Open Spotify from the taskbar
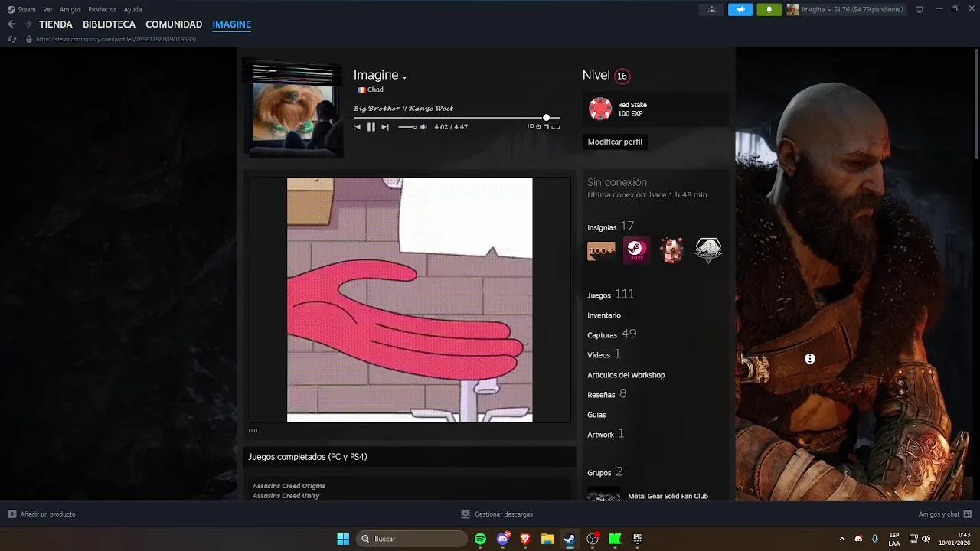Image resolution: width=980 pixels, height=551 pixels. (480, 539)
